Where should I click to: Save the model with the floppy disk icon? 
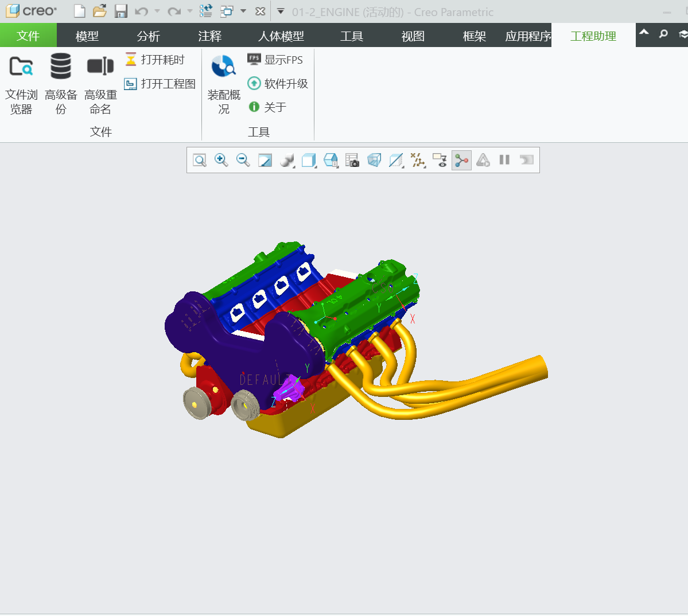(x=121, y=11)
